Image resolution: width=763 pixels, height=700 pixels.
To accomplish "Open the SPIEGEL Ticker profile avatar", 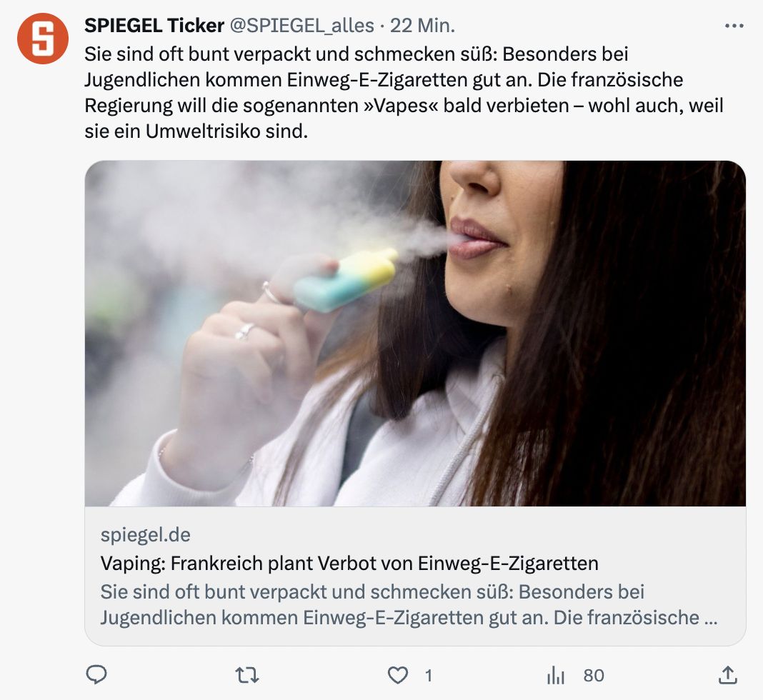I will [x=43, y=39].
